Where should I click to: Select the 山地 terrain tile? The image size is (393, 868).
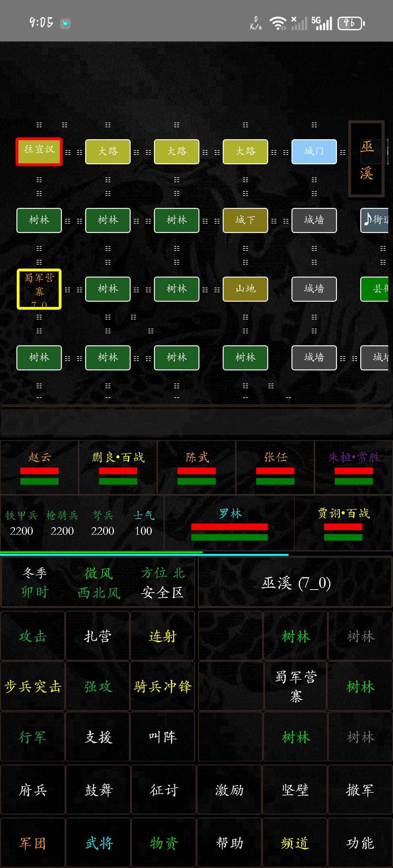[x=245, y=289]
